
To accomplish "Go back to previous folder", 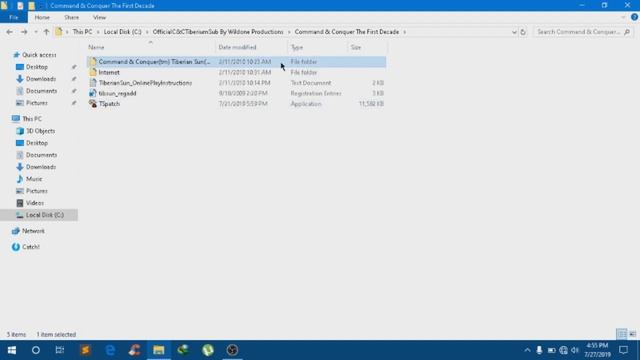I will click(9, 32).
